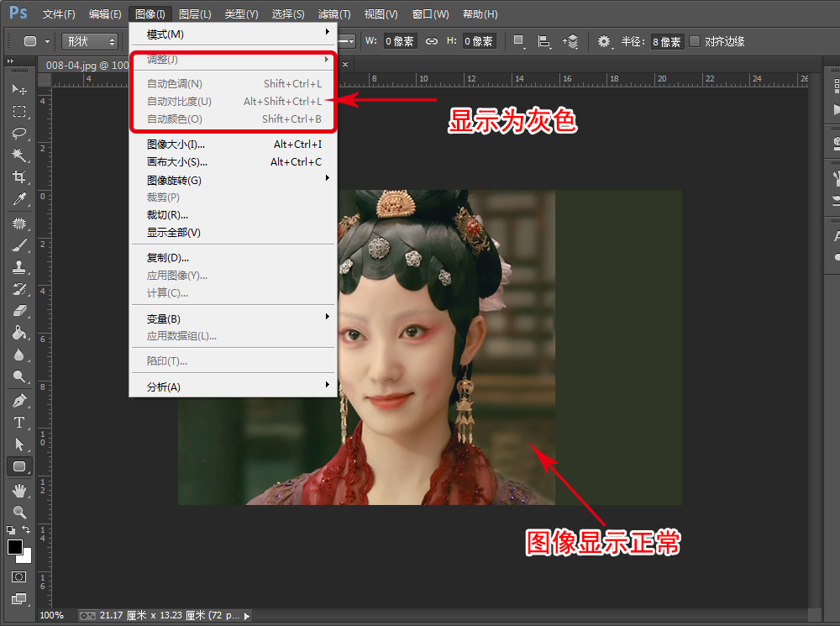The image size is (840, 626).
Task: Open the 图层(L) menu
Action: (195, 14)
